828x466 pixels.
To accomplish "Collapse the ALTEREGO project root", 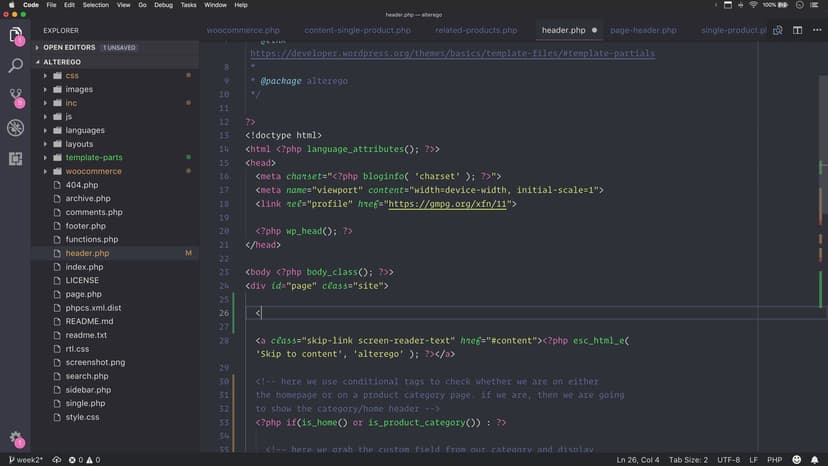I will (x=62, y=61).
